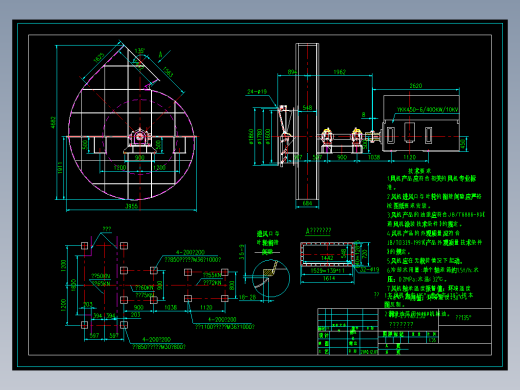Select the 1614 flange dimension text
This screenshot has width=520, height=390.
click(x=329, y=278)
